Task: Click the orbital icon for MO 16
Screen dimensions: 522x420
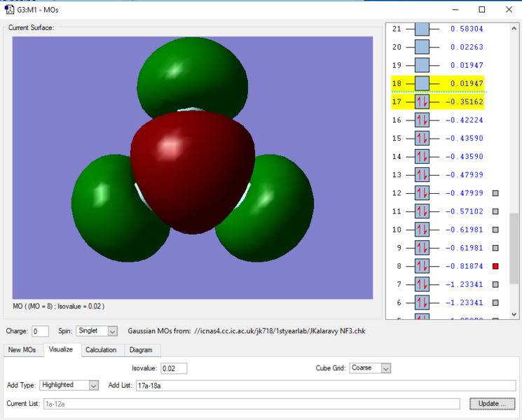Action: [x=422, y=120]
